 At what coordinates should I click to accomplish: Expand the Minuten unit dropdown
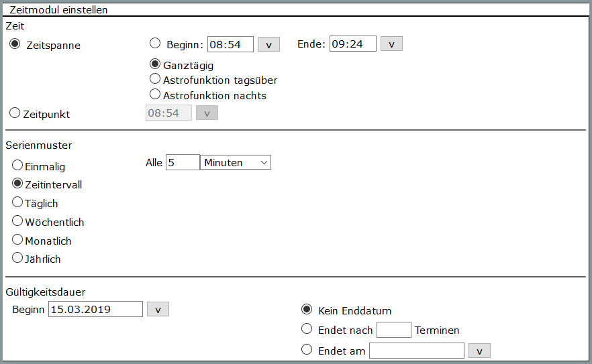tap(235, 162)
